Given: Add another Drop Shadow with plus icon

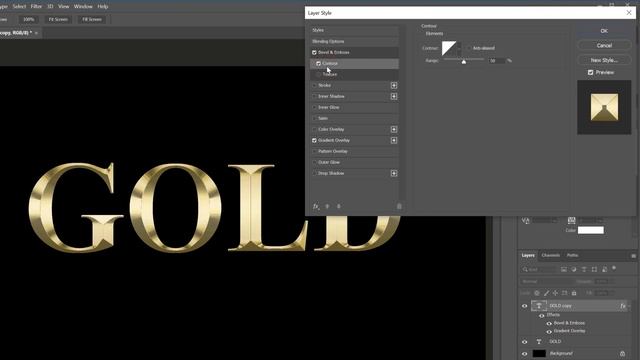Looking at the screenshot, I should [394, 173].
